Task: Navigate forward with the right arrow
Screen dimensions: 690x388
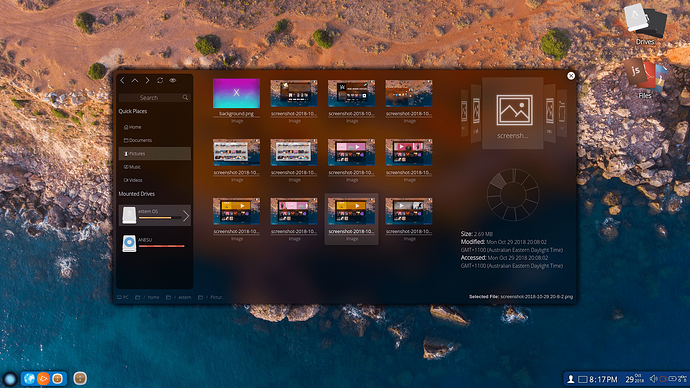Action: [147, 81]
